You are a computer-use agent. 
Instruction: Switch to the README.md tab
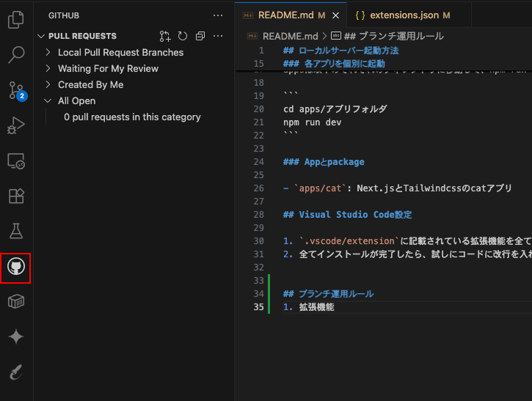point(291,15)
